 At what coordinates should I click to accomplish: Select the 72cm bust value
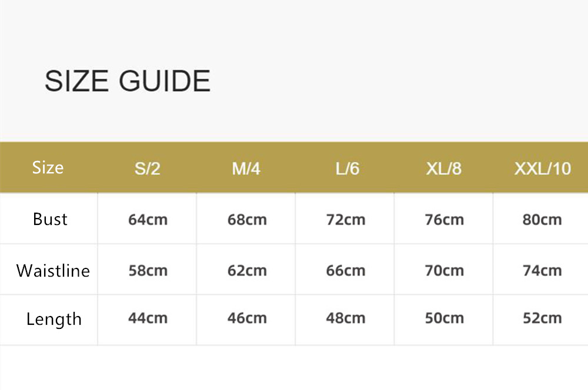(x=346, y=220)
